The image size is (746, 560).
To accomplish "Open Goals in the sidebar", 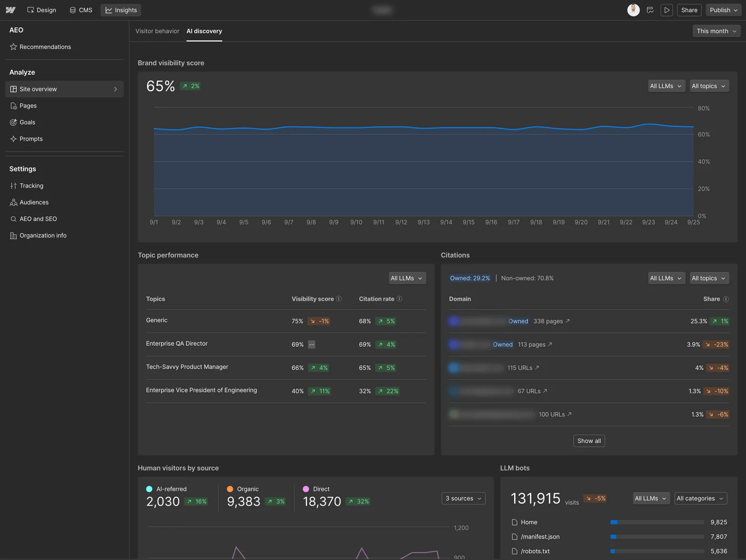I will point(64,122).
